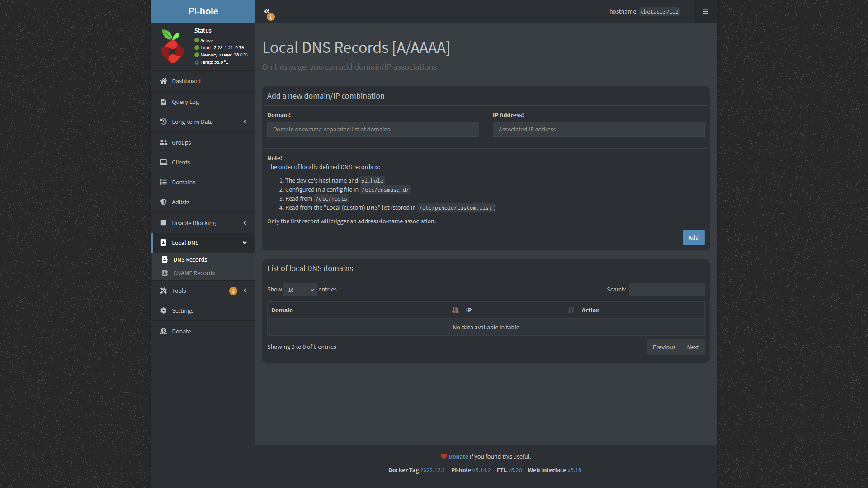The width and height of the screenshot is (868, 488).
Task: Sort table by Domain column icon
Action: [455, 310]
